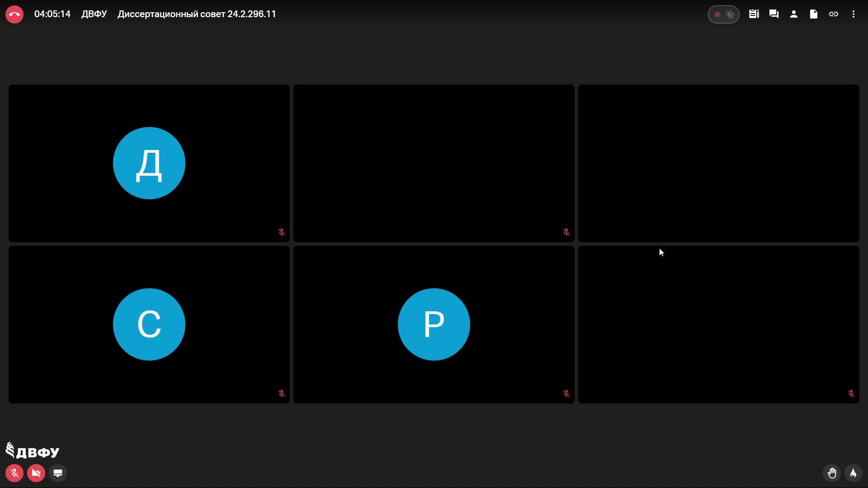Screen dimensions: 868x488
Task: Select participant tile with letter Д
Action: pos(149,163)
